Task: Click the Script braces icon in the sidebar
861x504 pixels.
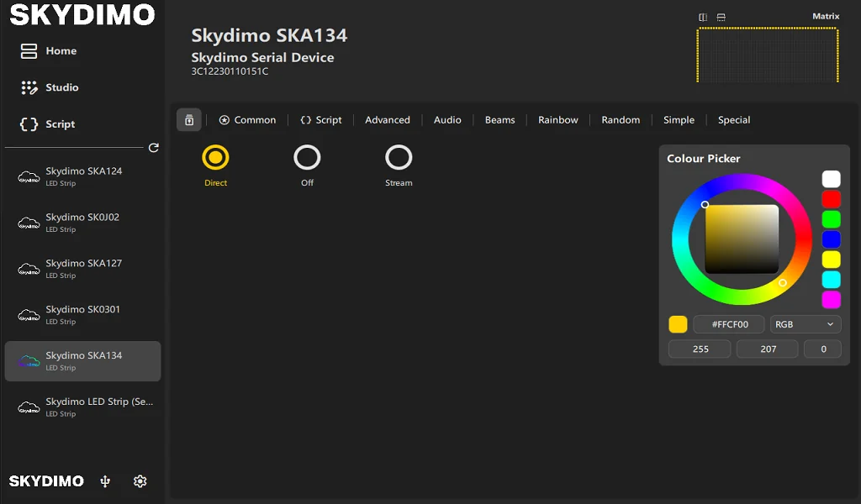Action: tap(29, 124)
